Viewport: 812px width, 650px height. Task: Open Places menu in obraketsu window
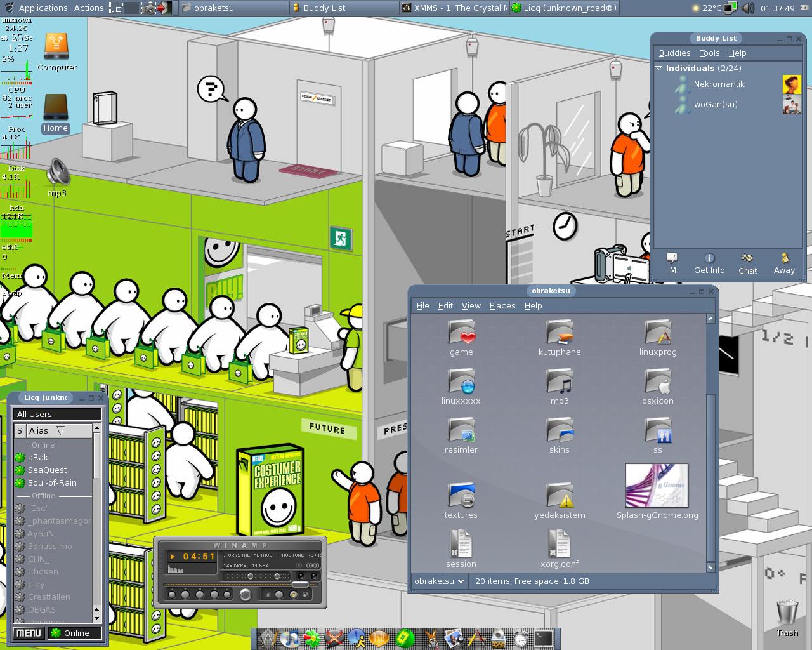click(x=502, y=305)
